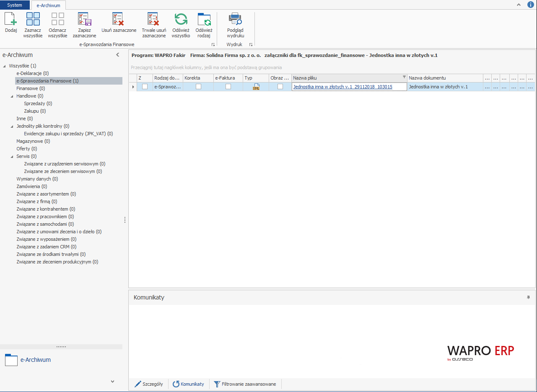Select Związane z pracownikiem (0)
The width and height of the screenshot is (537, 392).
coord(45,217)
